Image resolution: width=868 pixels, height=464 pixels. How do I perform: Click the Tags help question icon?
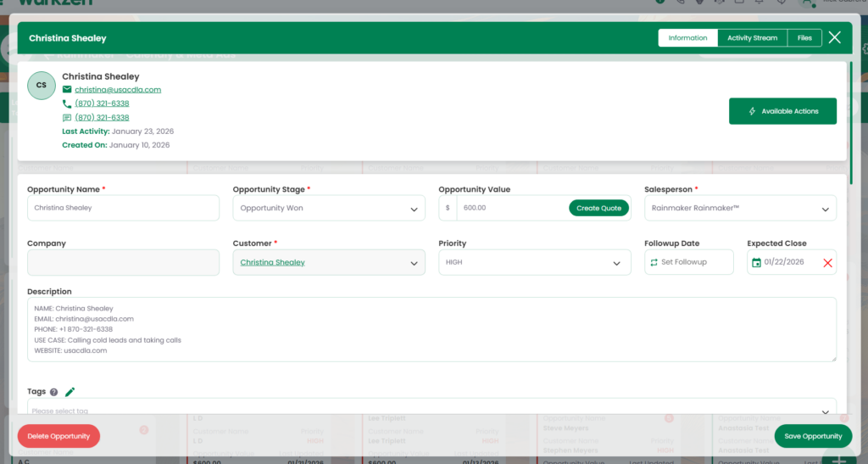click(54, 393)
